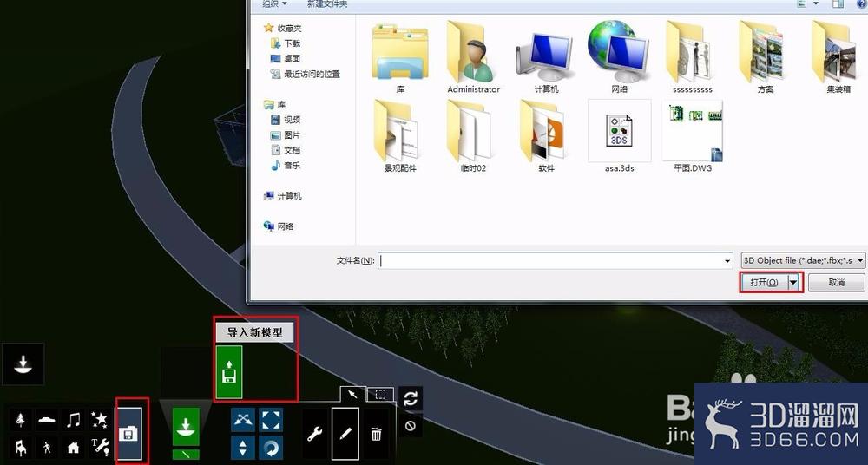Screen dimensions: 868x465
Task: Select the change height tool
Action: 244,448
